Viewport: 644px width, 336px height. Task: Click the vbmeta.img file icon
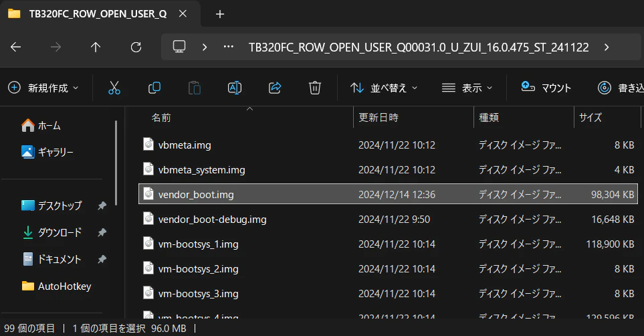[148, 145]
